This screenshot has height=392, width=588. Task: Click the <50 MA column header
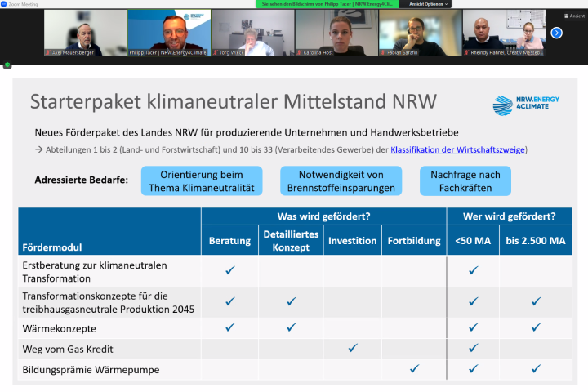click(473, 241)
